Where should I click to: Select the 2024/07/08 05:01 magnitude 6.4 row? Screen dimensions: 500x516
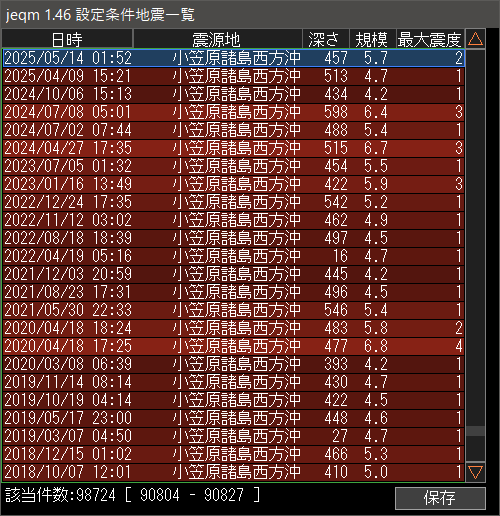[x=234, y=112]
